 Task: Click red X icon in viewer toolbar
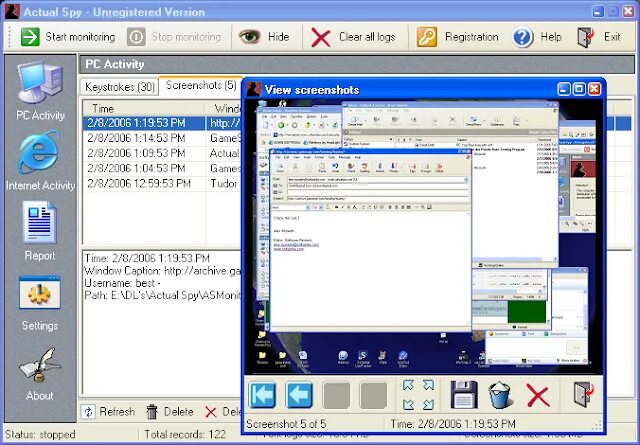click(x=538, y=395)
